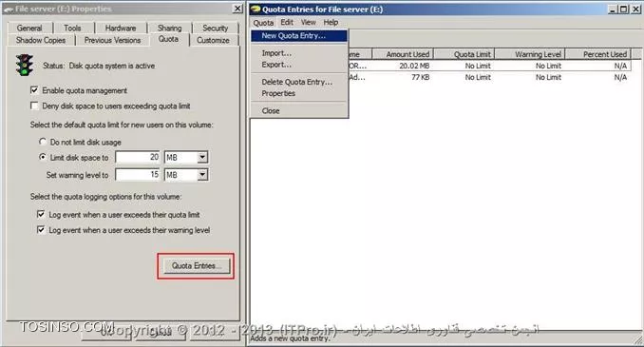Viewport: 644px width, 347px height.
Task: Sort entries by Amount Used column header
Action: coord(403,54)
